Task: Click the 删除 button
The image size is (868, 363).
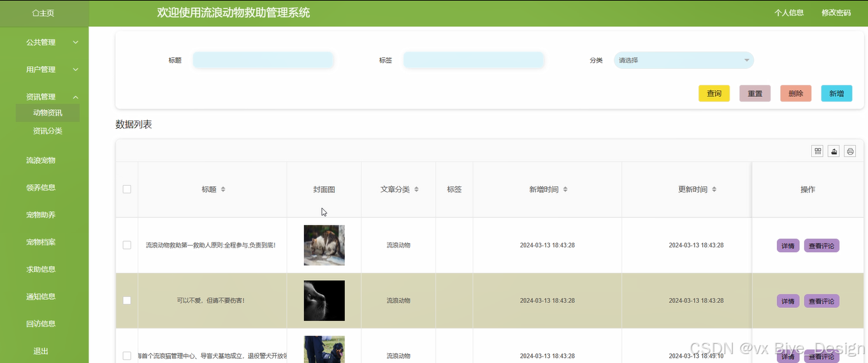Action: (795, 94)
